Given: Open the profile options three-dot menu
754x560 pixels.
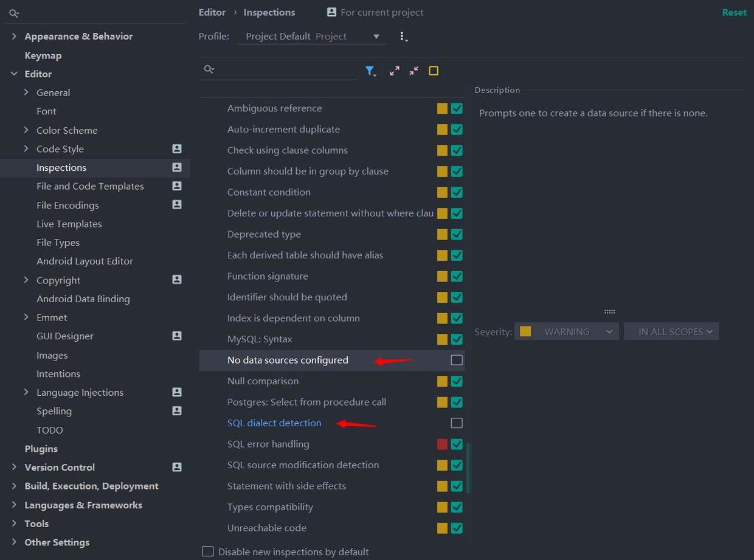Looking at the screenshot, I should coord(403,36).
